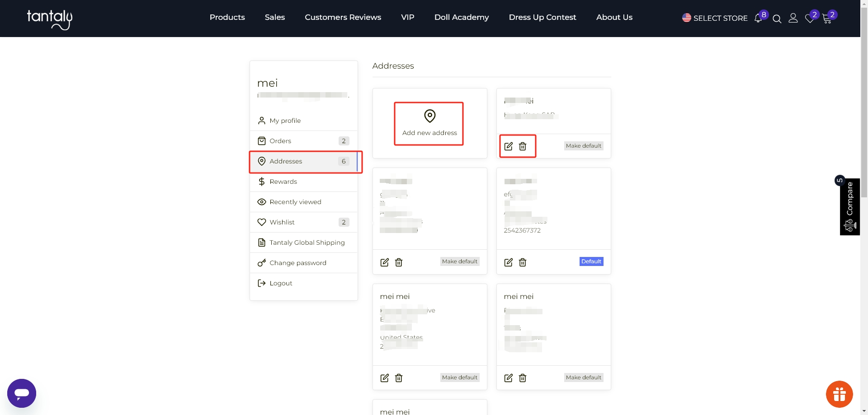Open the wishlist heart icon in header

pos(810,19)
